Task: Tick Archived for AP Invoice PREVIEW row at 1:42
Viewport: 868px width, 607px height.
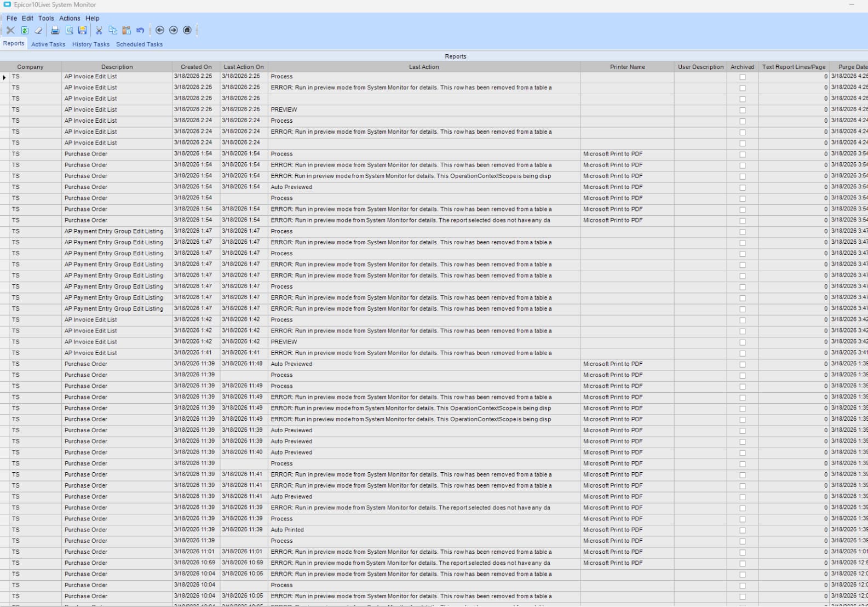Action: coord(743,342)
